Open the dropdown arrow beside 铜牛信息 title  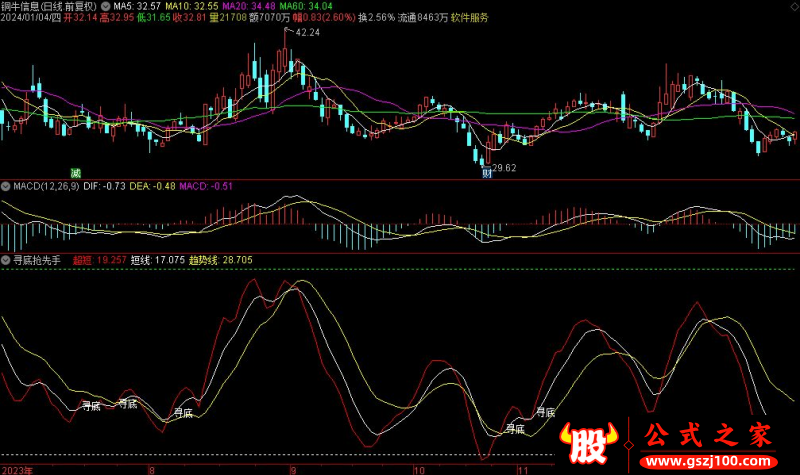(105, 6)
